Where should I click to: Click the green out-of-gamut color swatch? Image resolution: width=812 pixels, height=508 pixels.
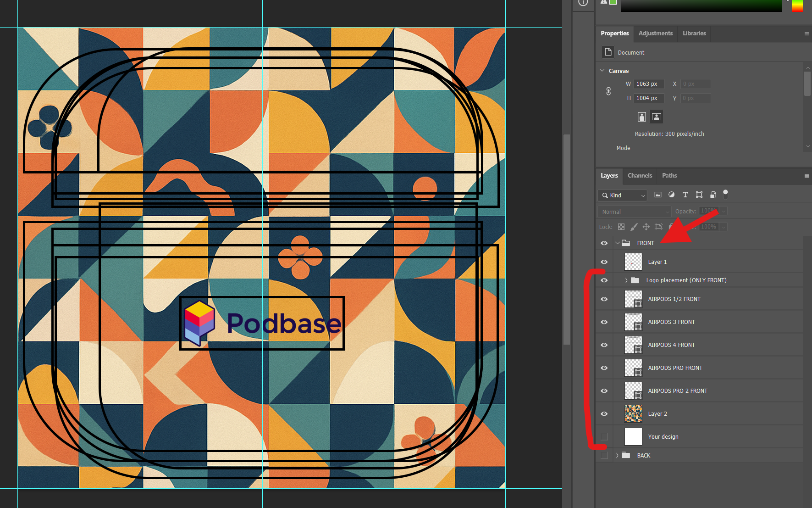coord(613,2)
